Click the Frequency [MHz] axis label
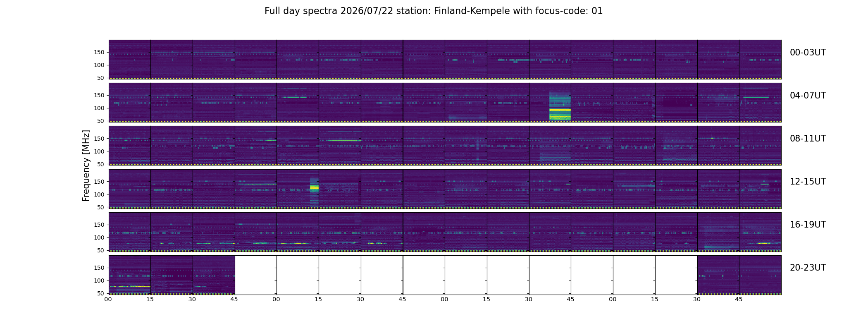The height and width of the screenshot is (331, 868). point(86,165)
